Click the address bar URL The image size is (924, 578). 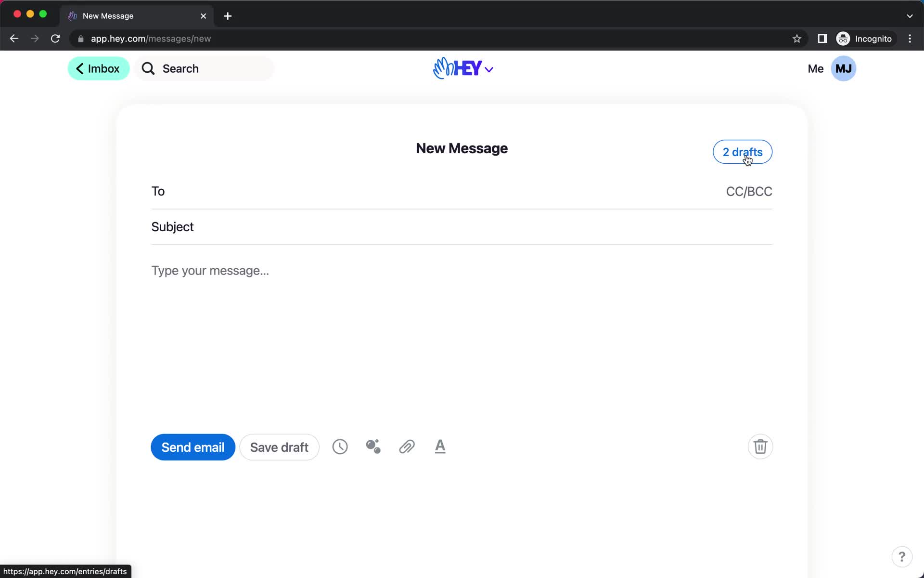pyautogui.click(x=151, y=39)
